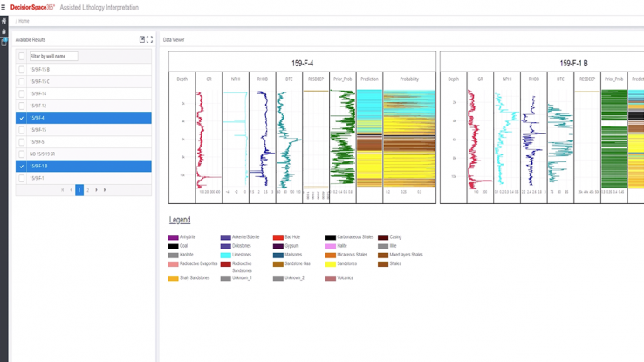
Task: Jump to the last results page
Action: [105, 190]
